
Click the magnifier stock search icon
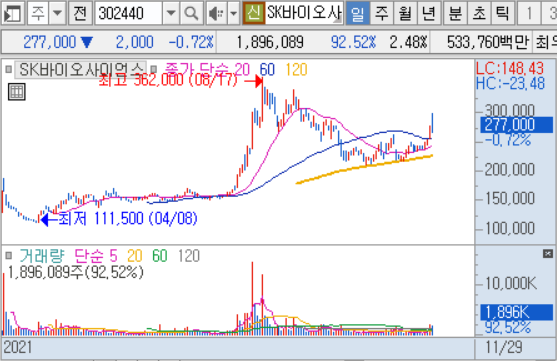pyautogui.click(x=191, y=14)
